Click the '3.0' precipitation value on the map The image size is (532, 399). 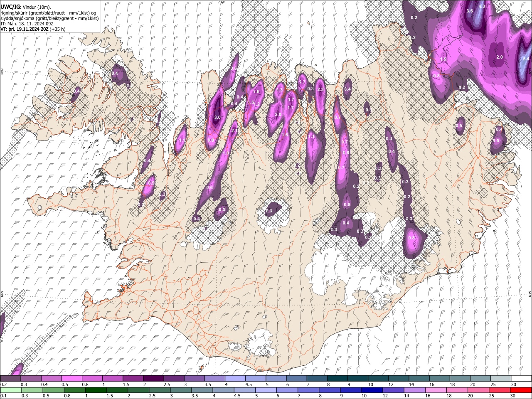click(217, 118)
